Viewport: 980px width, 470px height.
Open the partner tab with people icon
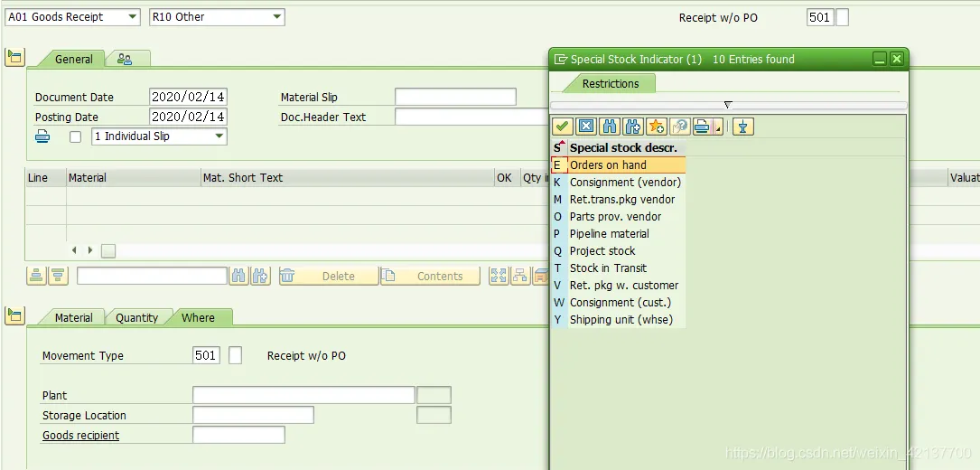click(x=125, y=60)
